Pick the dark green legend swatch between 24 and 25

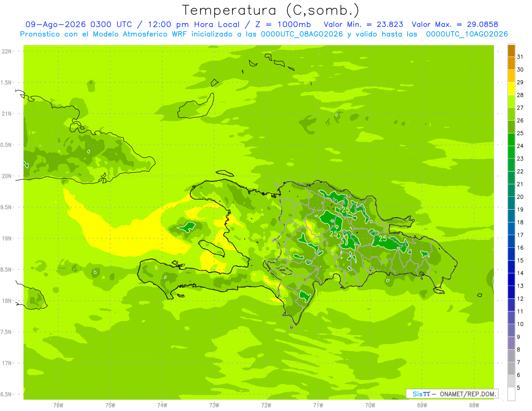[x=511, y=140]
